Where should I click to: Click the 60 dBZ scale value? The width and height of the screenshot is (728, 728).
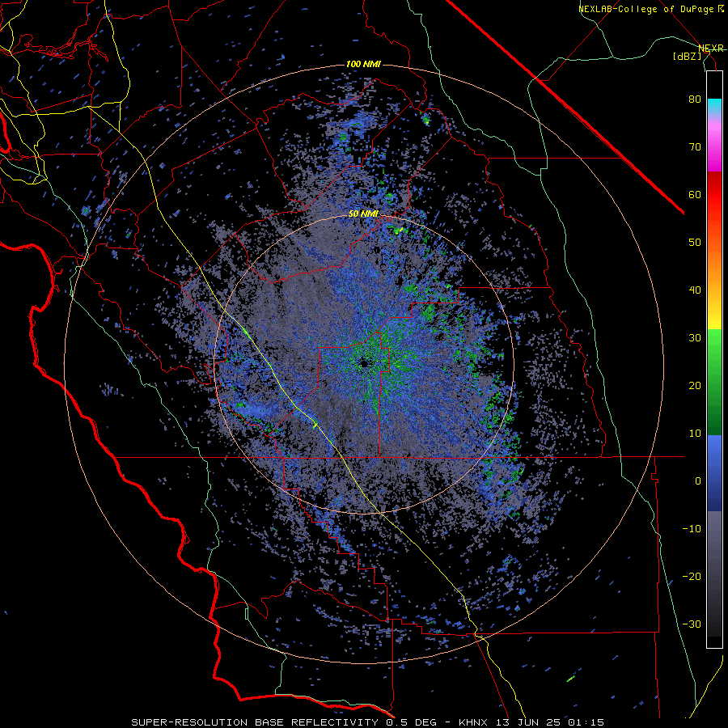tap(695, 194)
